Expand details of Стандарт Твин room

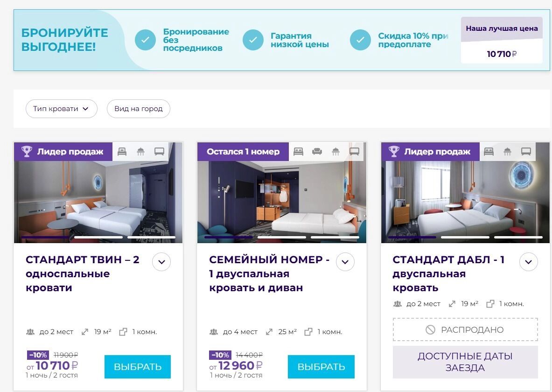[x=161, y=262]
